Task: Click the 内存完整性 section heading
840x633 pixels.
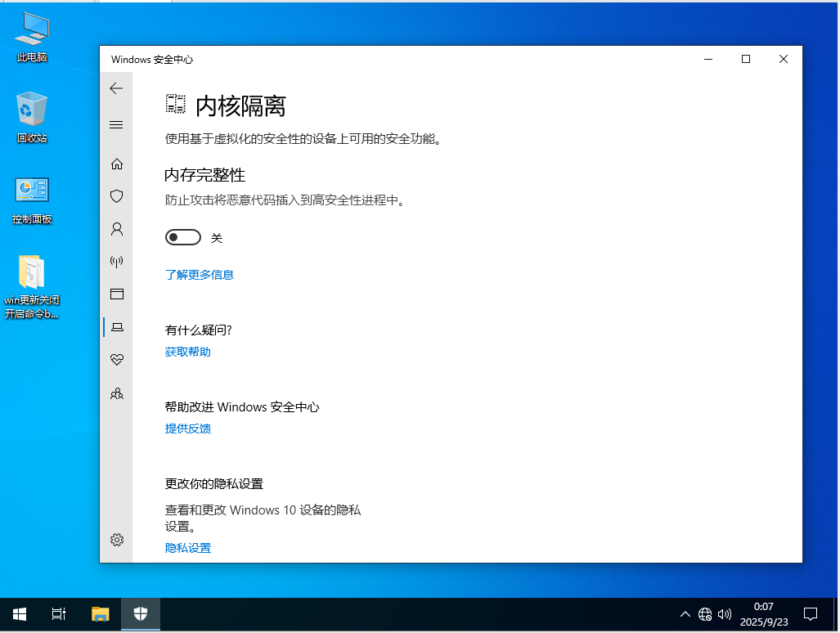Action: (x=204, y=175)
